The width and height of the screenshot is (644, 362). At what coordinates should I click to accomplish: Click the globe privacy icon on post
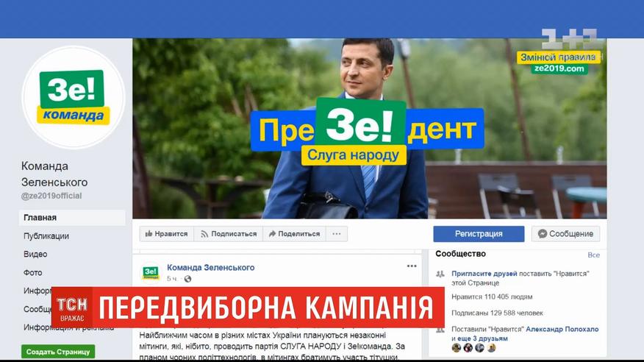pyautogui.click(x=187, y=279)
